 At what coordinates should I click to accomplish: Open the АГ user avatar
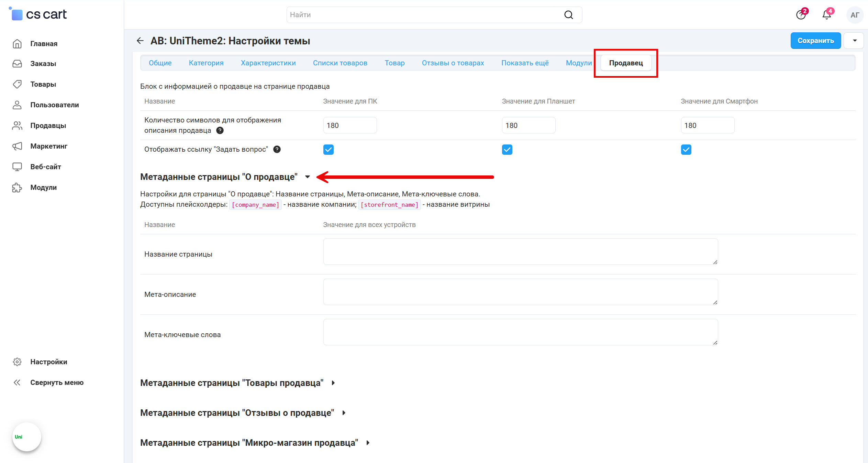coord(855,15)
